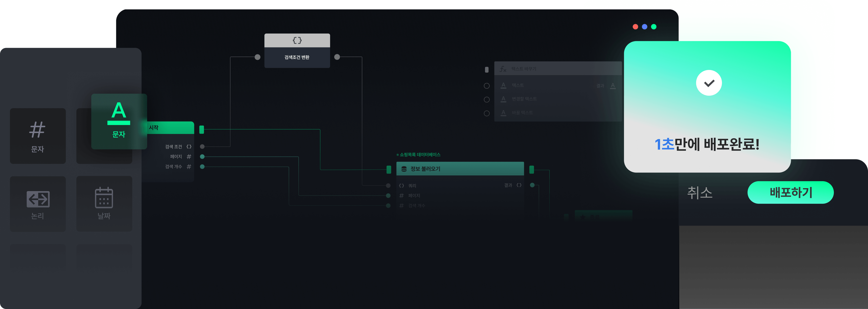Click the '검색 조건' label in 시작 node
Screen dimensions: 868x309
pos(174,147)
